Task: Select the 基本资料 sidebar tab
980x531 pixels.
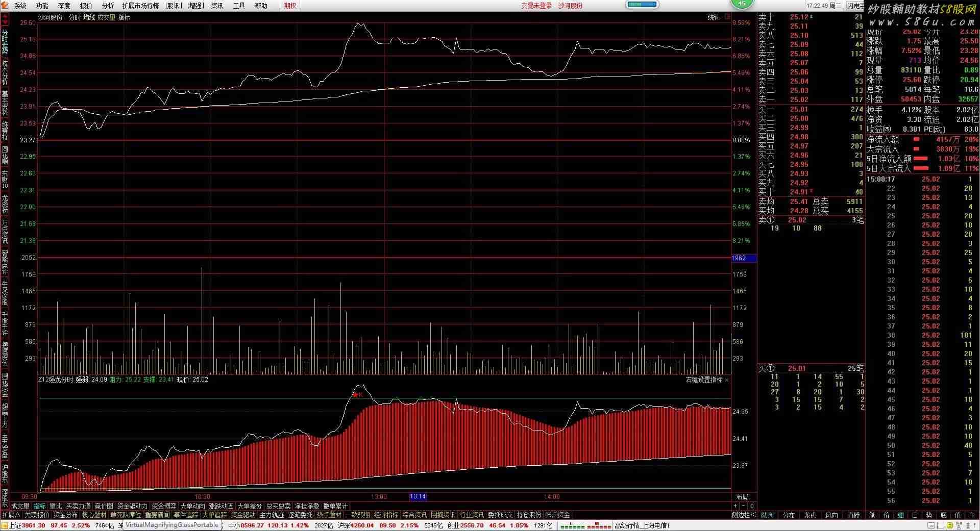Action: [5, 104]
